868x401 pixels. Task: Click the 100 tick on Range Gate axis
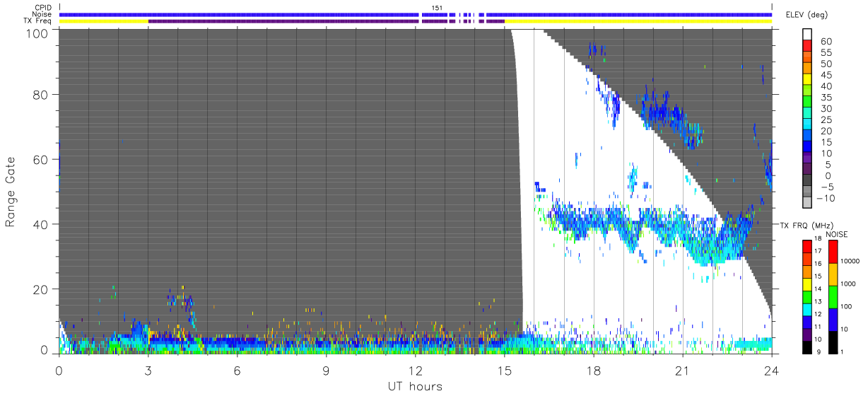coord(38,33)
